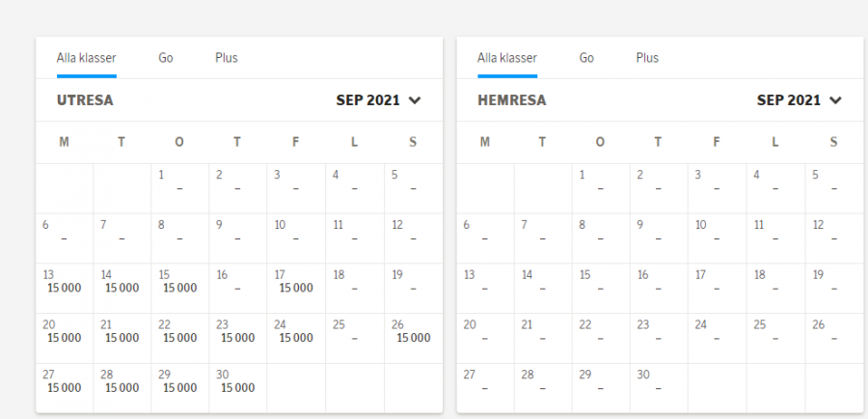
Task: Choose September 15 in the Hemresa calendar
Action: (x=601, y=288)
